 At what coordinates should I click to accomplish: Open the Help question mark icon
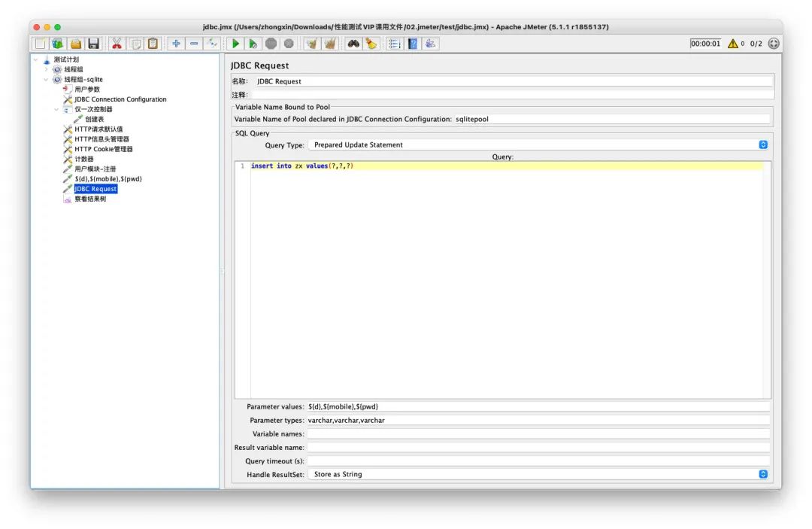point(413,44)
